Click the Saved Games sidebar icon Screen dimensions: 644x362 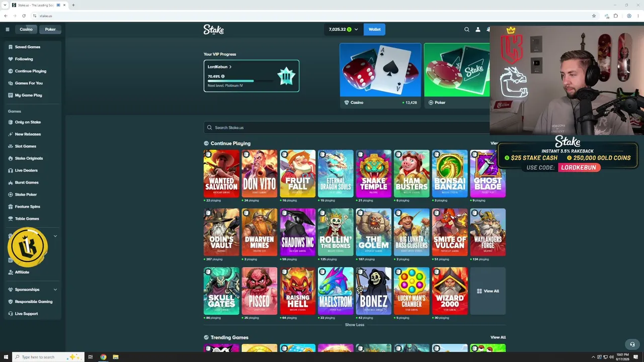tap(11, 47)
